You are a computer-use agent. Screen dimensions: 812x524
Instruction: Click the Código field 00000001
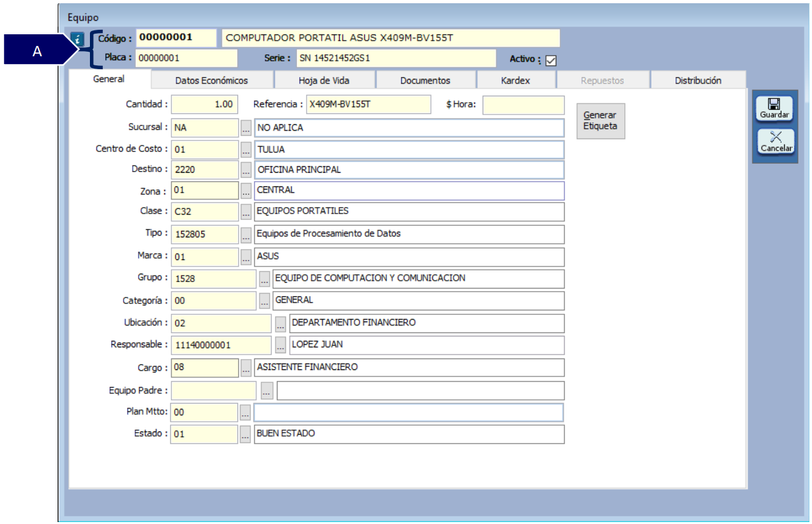pyautogui.click(x=176, y=38)
